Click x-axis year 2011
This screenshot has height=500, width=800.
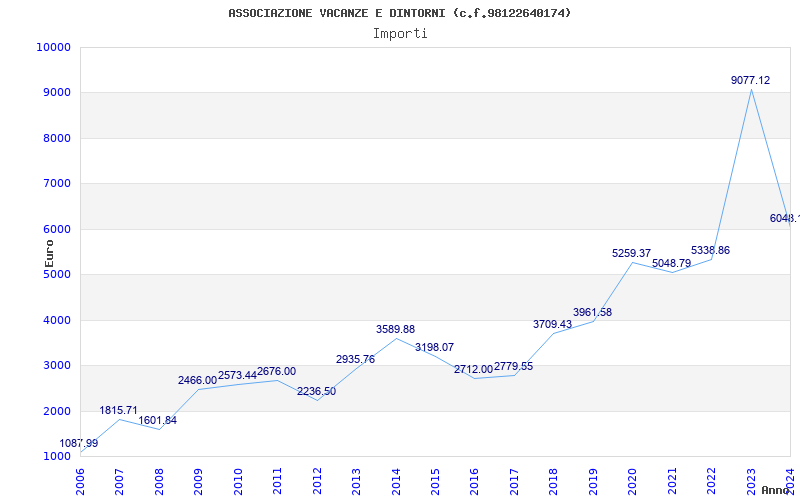coord(278,482)
